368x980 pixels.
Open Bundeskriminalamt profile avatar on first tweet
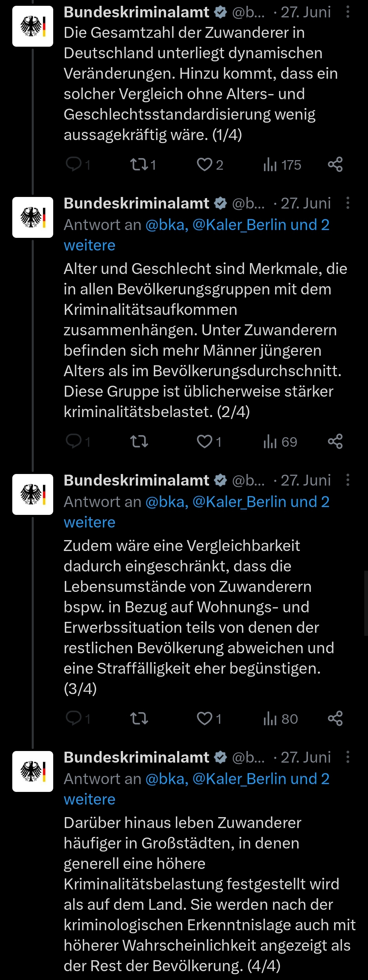33,26
